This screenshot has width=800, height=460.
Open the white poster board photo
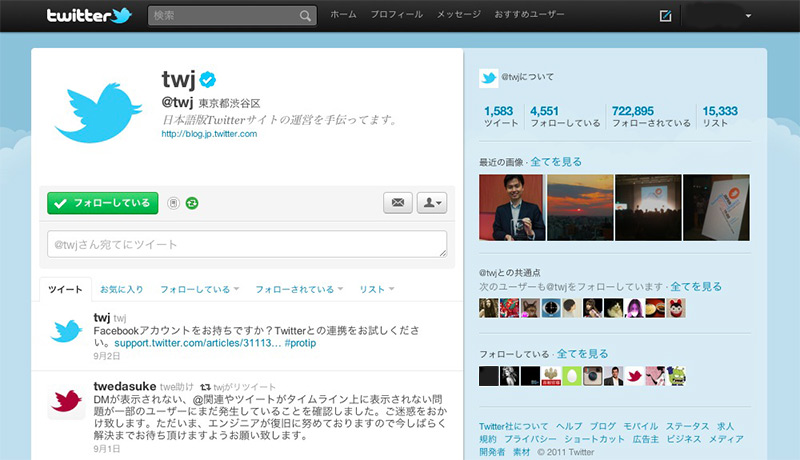716,208
